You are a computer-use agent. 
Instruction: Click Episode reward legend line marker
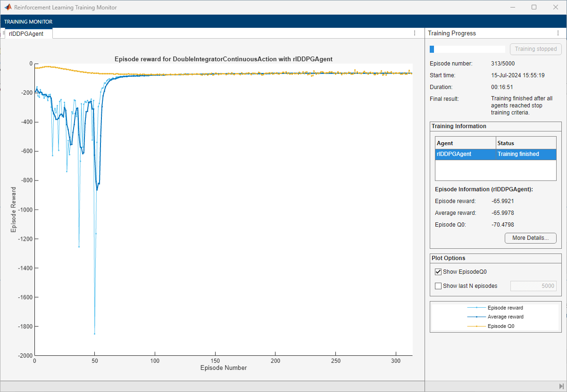click(x=476, y=308)
